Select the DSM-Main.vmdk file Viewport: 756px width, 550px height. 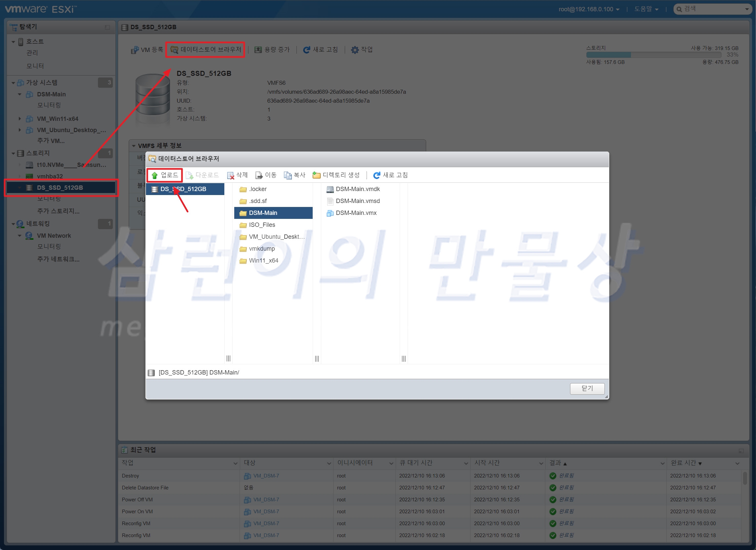click(357, 189)
